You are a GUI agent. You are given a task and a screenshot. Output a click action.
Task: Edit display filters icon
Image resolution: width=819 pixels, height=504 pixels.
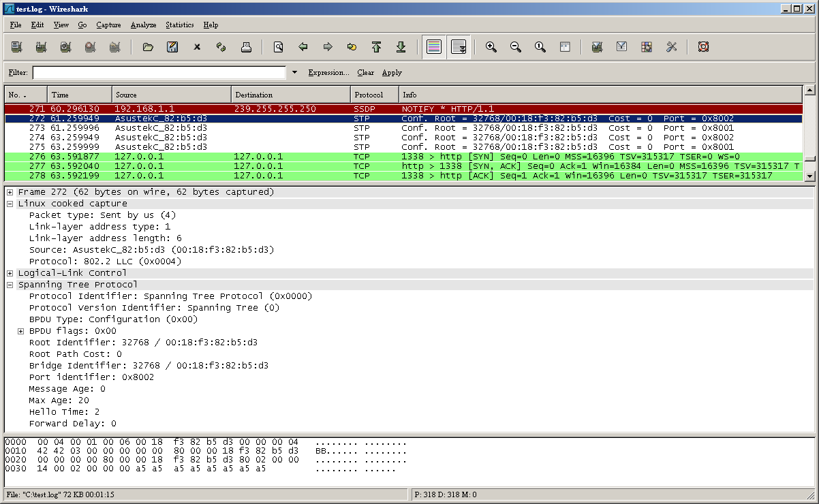pos(622,47)
